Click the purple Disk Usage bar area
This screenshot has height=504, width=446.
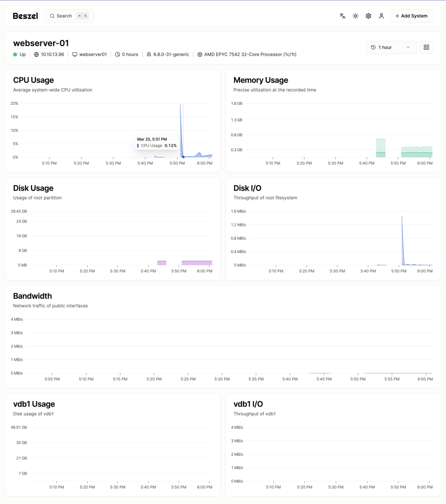point(197,263)
